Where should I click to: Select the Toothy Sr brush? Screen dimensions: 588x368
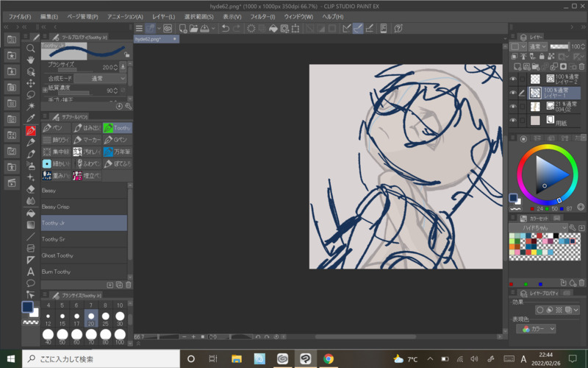84,239
